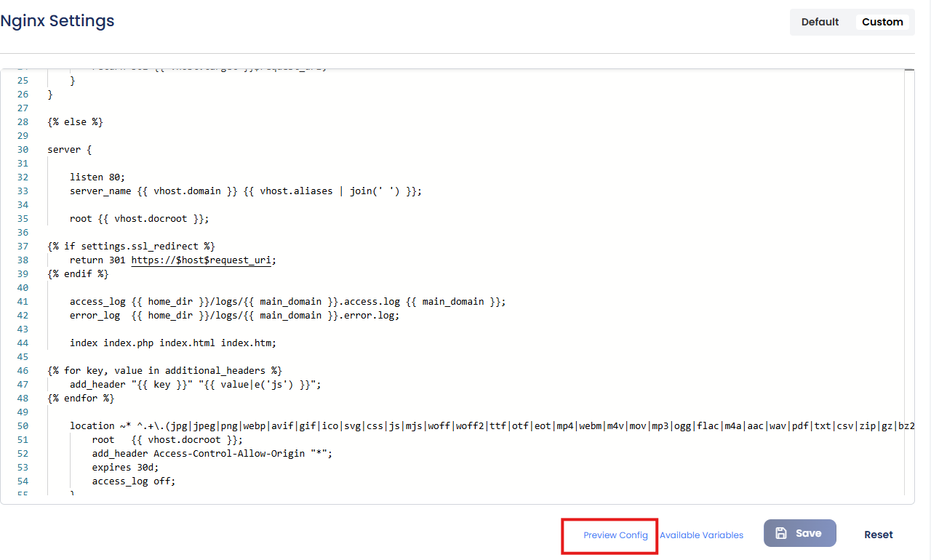The width and height of the screenshot is (931, 560).
Task: Click the Access-Control-Allow-Origin header line
Action: (212, 454)
